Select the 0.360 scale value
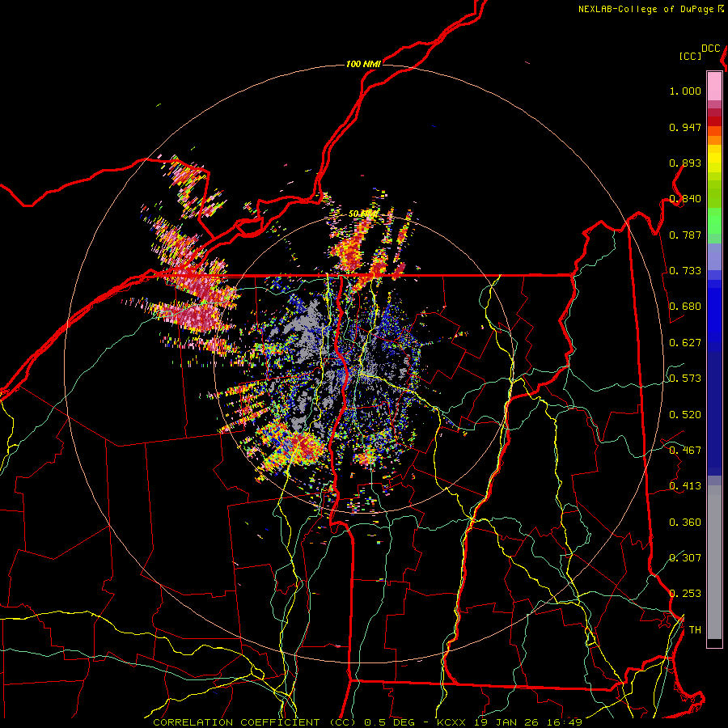Screen dimensions: 728x728 [x=685, y=523]
